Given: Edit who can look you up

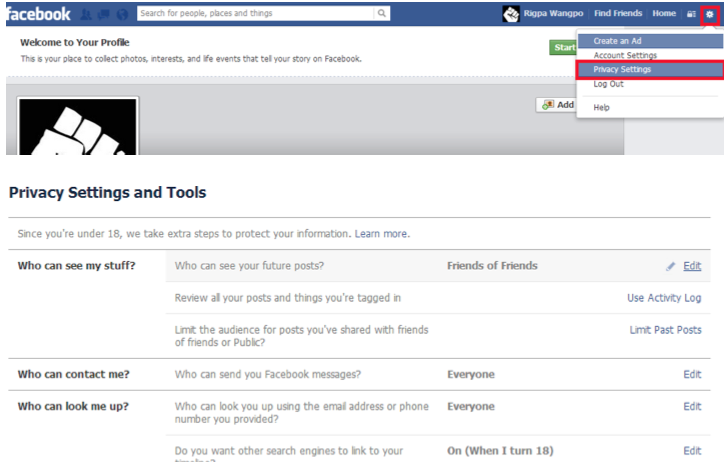Looking at the screenshot, I should 692,407.
